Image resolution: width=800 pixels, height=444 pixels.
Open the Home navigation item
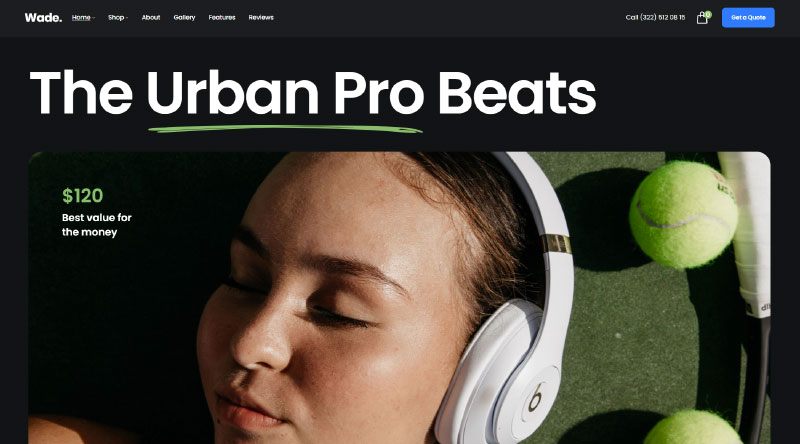pos(81,17)
